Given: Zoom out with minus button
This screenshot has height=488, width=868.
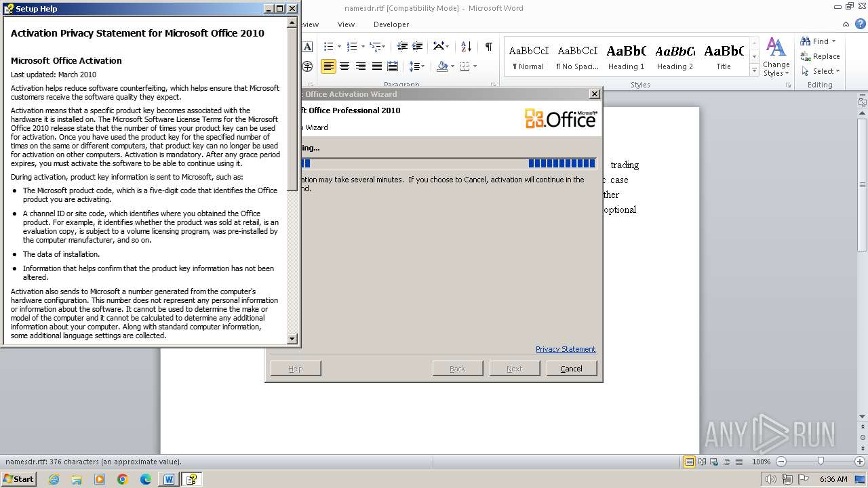Looking at the screenshot, I should coord(781,462).
